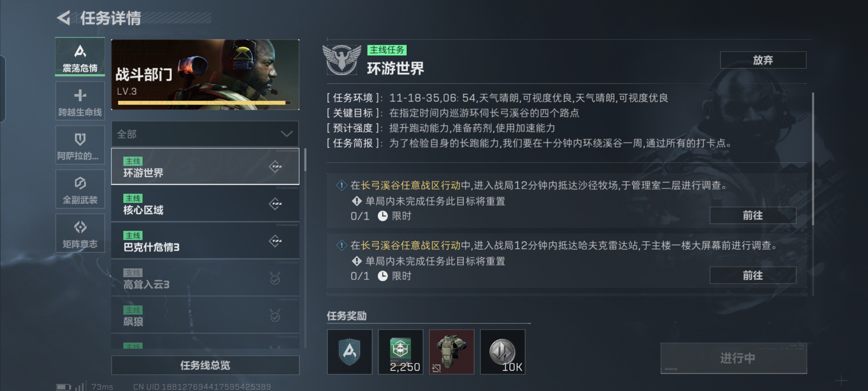The width and height of the screenshot is (868, 391).
Task: Select the completed 高耸入云3 side mission
Action: tap(205, 278)
